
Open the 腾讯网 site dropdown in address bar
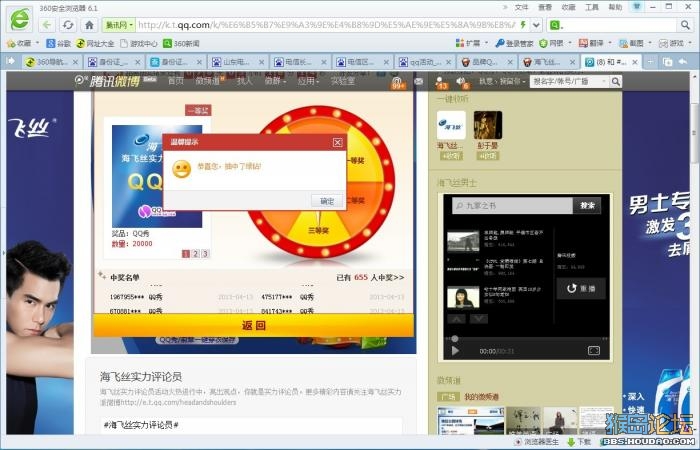click(119, 25)
